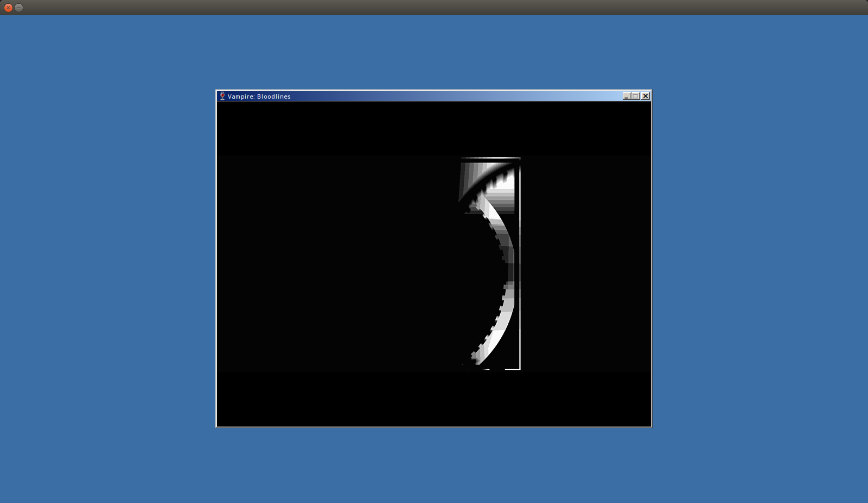868x503 pixels.
Task: Maximize the Vampire: Bloodlines window
Action: click(636, 96)
